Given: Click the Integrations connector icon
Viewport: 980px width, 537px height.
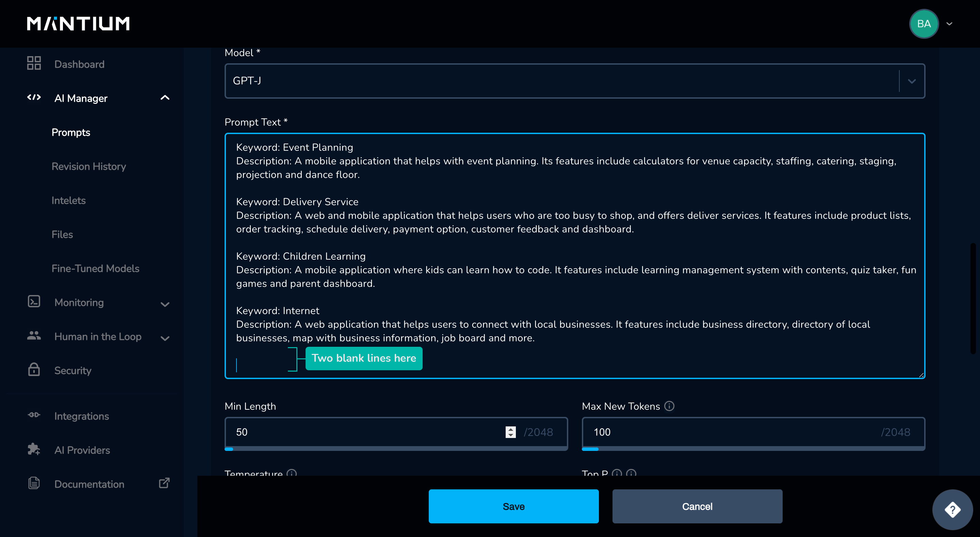Looking at the screenshot, I should click(x=34, y=415).
